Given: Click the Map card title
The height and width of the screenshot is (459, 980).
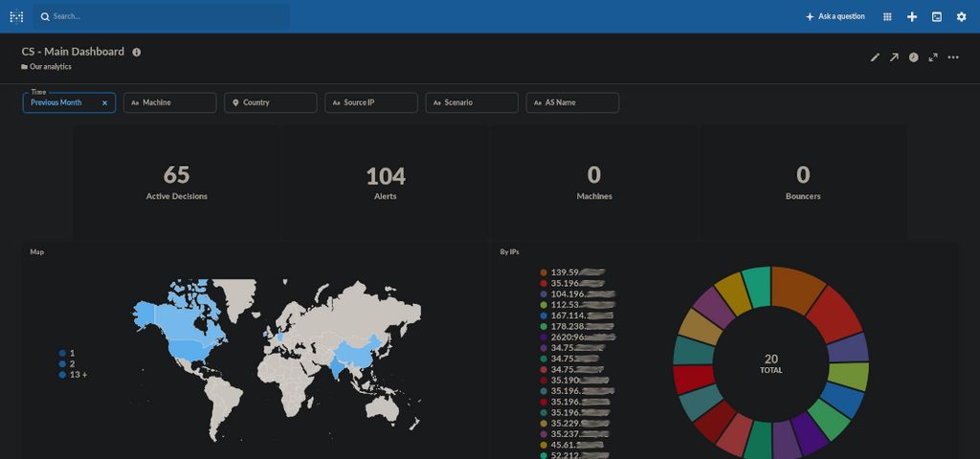Looking at the screenshot, I should pos(37,251).
